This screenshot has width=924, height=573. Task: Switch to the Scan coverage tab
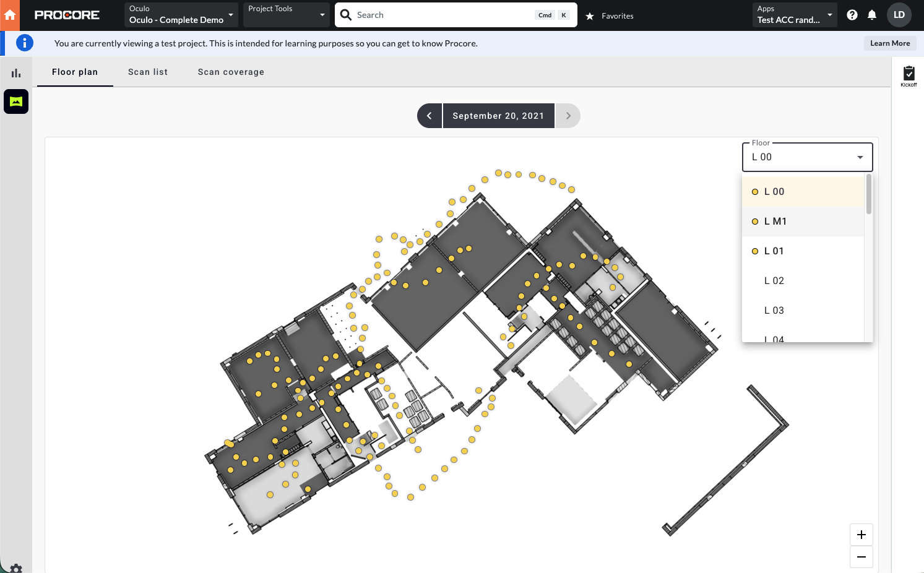pos(231,72)
